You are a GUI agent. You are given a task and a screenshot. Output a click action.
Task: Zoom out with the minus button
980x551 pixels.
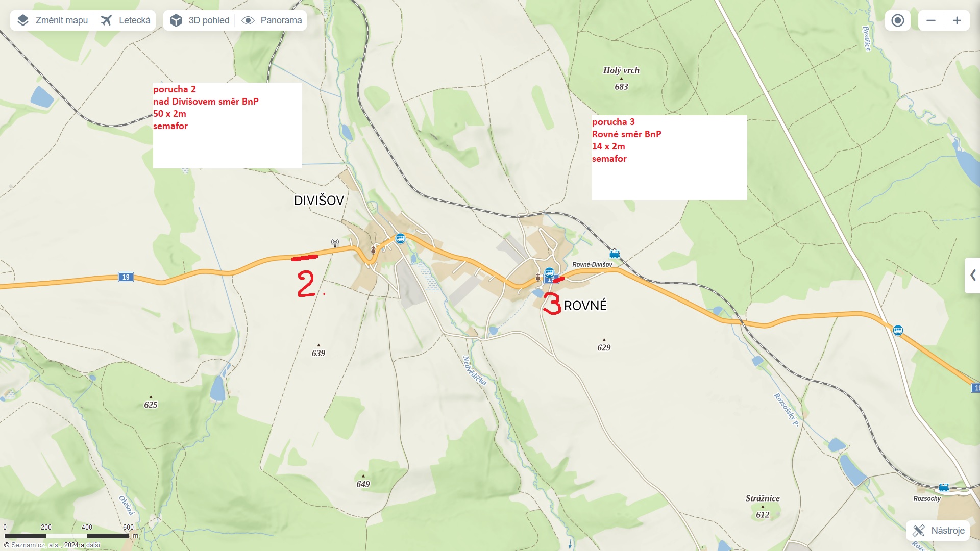click(931, 20)
